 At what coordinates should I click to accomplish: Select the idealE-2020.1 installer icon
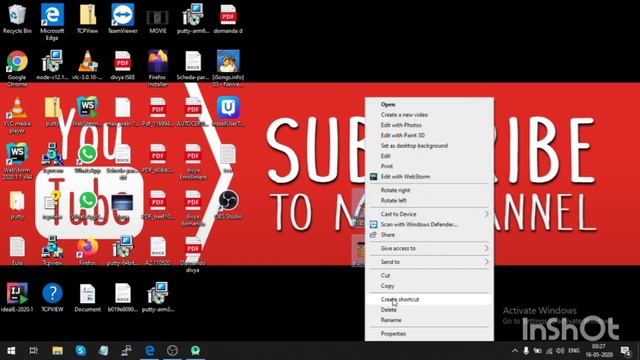point(17,298)
